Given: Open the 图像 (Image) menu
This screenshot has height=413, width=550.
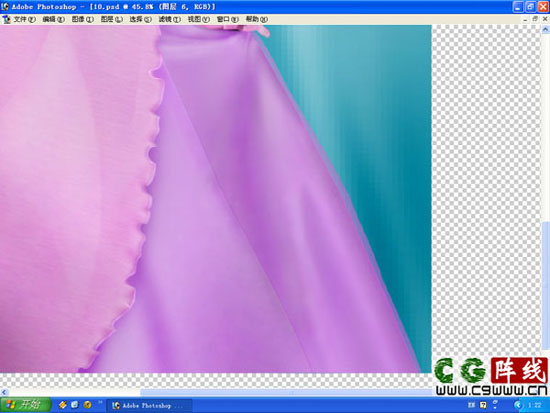Looking at the screenshot, I should point(83,19).
